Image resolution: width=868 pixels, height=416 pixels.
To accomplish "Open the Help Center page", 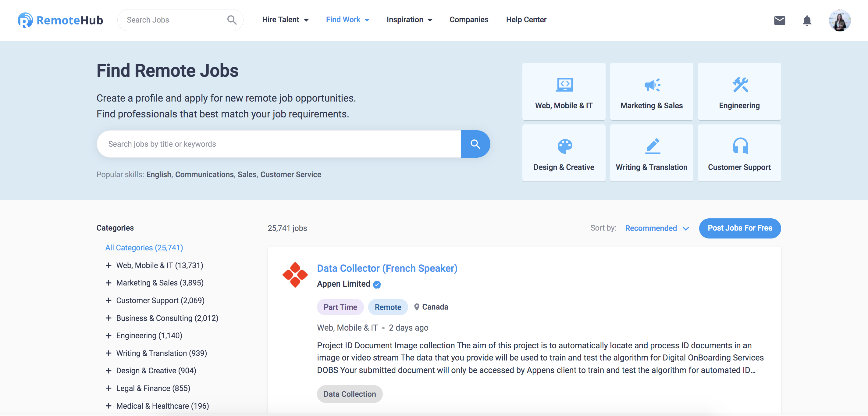I will [526, 20].
